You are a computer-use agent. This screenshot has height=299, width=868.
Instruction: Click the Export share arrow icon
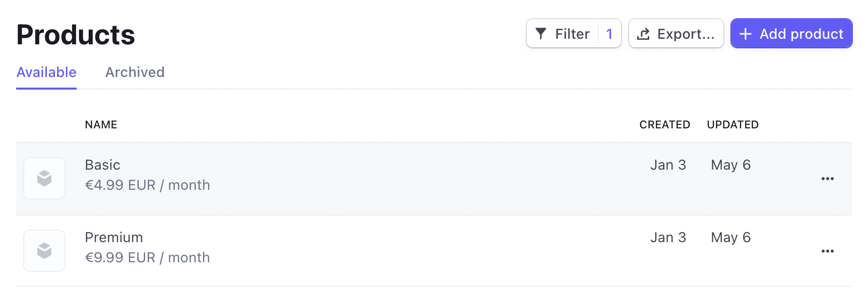(x=643, y=34)
